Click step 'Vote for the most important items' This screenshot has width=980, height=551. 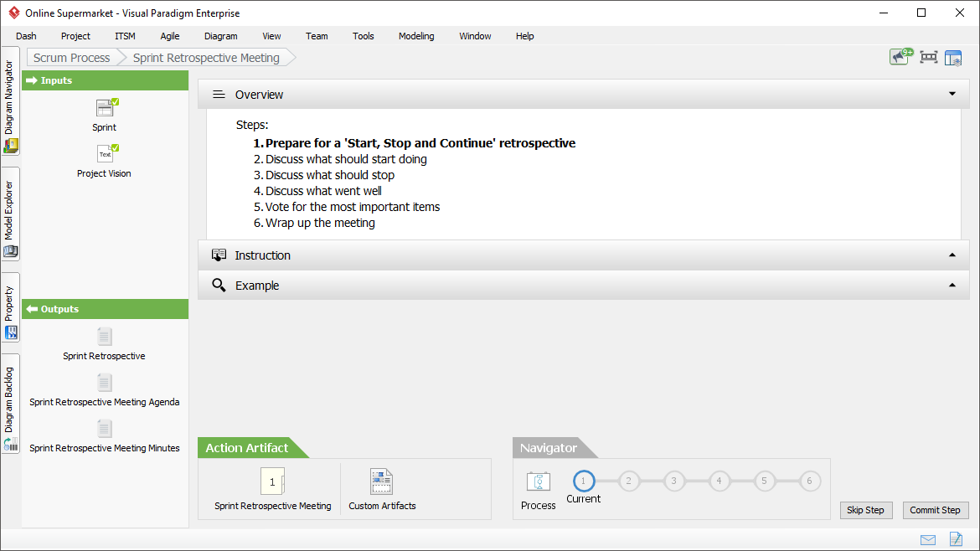[x=346, y=207]
